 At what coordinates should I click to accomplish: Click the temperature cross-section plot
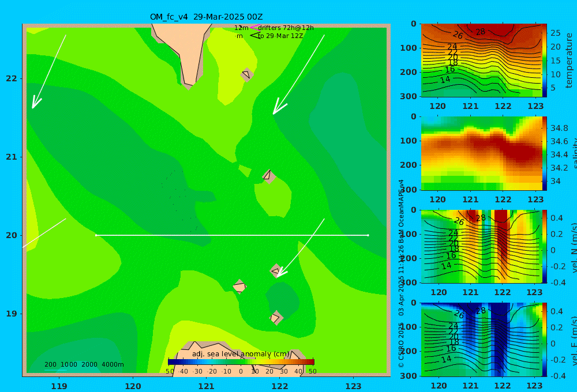481,61
